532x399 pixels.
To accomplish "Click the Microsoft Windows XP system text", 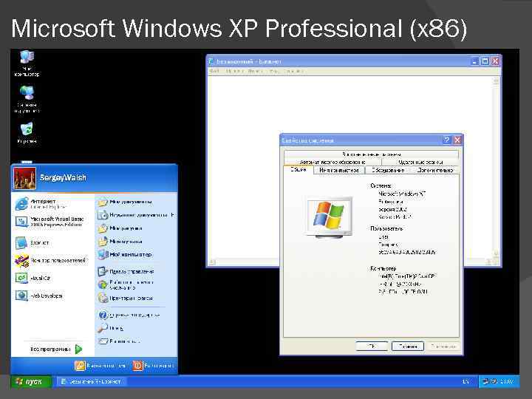I will 402,194.
